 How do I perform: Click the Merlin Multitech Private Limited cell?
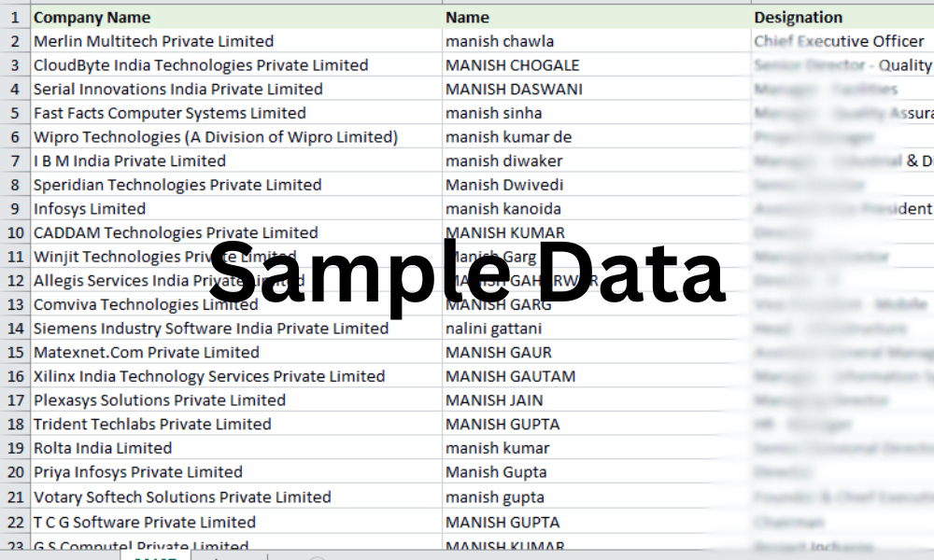coord(236,41)
